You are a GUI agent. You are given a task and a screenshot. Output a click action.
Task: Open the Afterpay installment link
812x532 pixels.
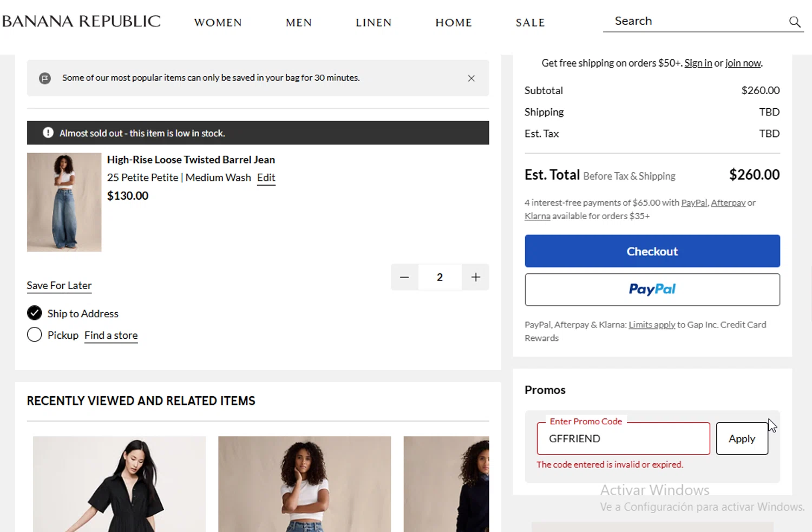728,202
